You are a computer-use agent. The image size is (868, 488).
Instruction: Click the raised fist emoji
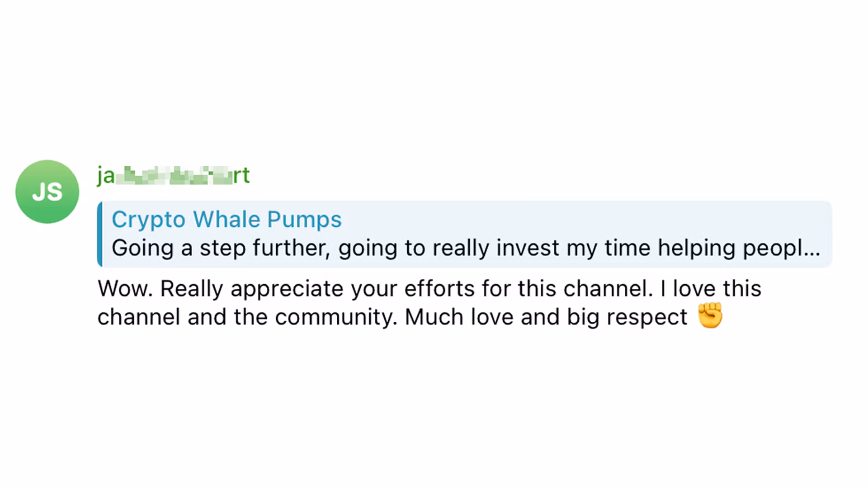point(710,315)
